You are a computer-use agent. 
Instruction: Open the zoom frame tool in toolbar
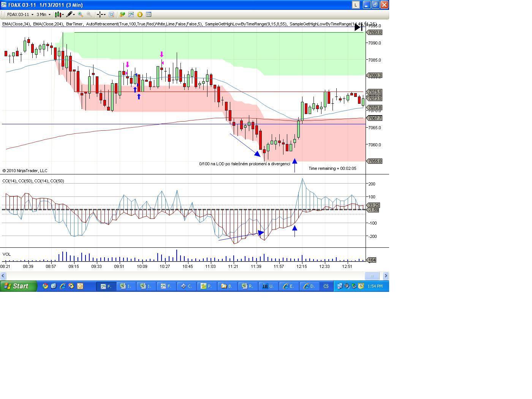[111, 14]
